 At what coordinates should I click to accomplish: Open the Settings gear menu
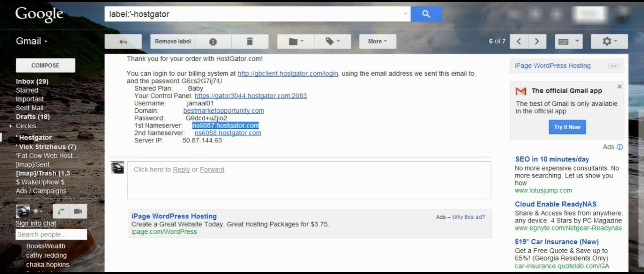[x=609, y=41]
